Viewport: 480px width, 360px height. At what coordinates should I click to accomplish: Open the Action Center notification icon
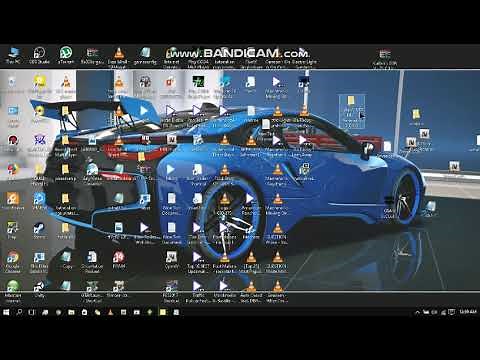[451, 312]
